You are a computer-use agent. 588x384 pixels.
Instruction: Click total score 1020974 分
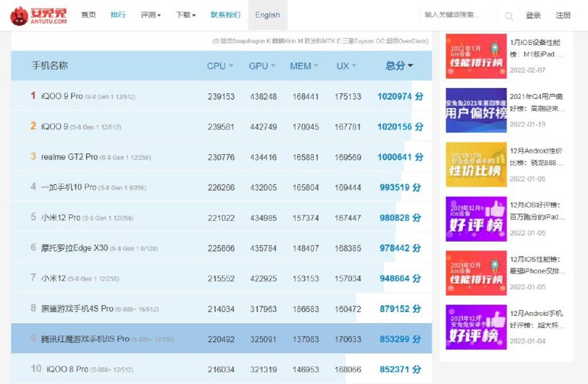(x=400, y=96)
